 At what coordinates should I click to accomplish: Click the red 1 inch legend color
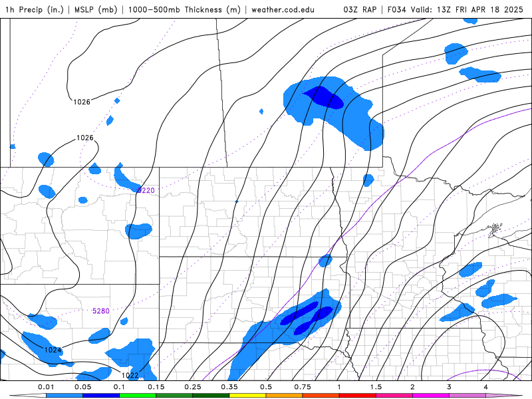pos(358,396)
